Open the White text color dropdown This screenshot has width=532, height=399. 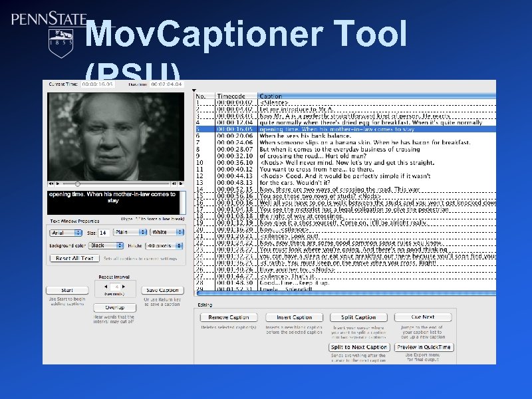(167, 232)
